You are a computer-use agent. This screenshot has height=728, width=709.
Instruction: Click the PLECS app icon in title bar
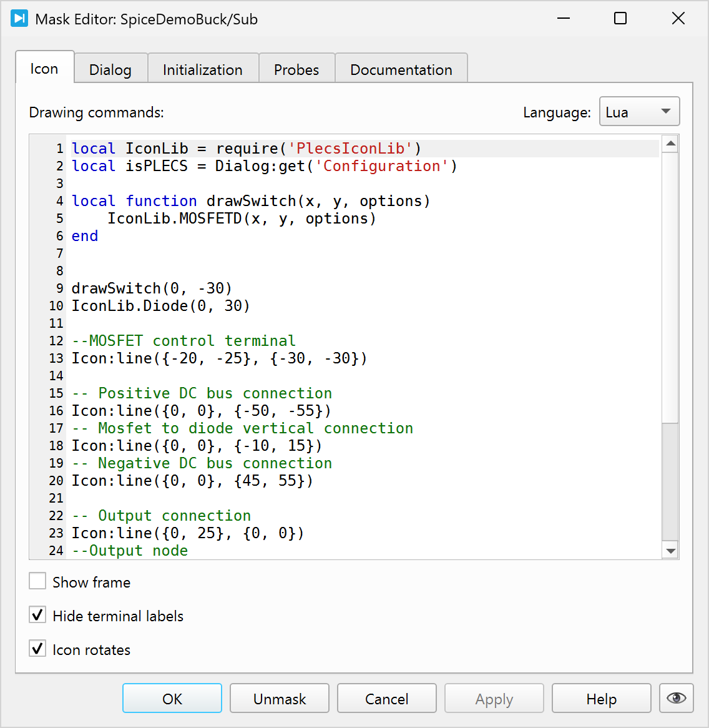point(19,19)
